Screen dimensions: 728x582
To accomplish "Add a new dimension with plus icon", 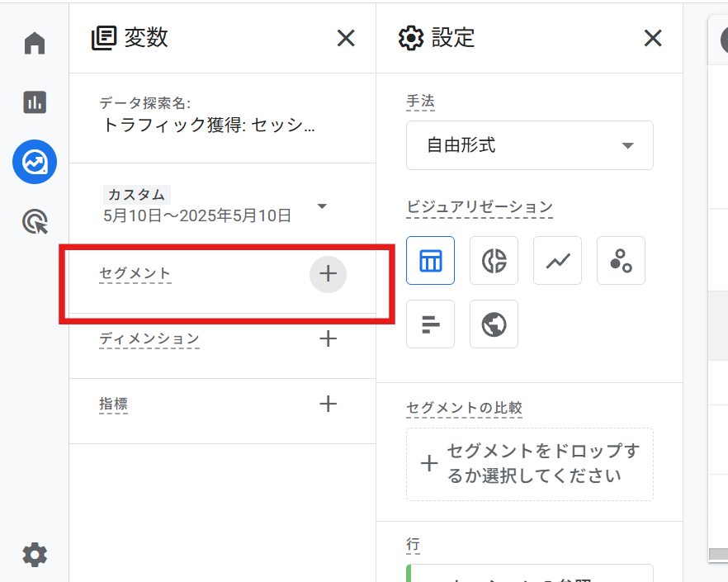I will pyautogui.click(x=328, y=338).
